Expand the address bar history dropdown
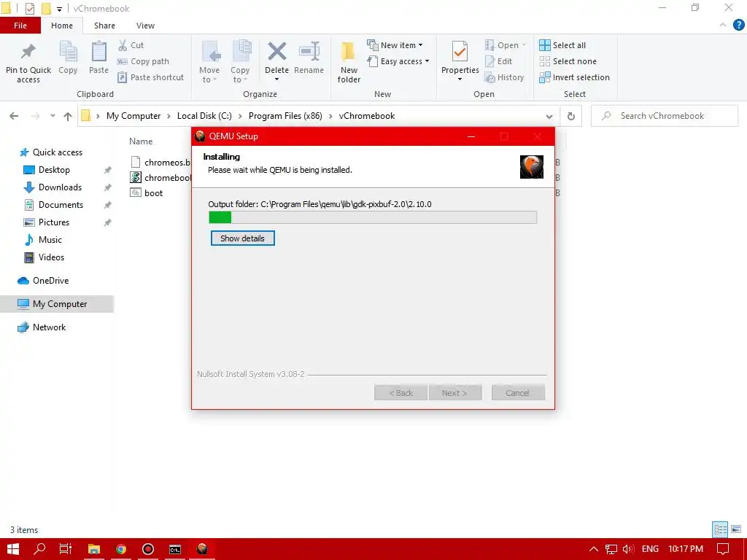 click(549, 116)
